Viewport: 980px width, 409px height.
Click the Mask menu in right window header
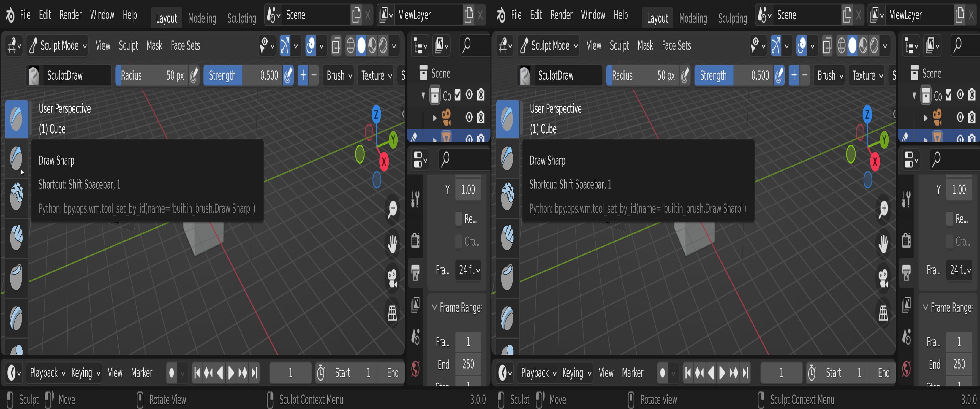[x=645, y=46]
